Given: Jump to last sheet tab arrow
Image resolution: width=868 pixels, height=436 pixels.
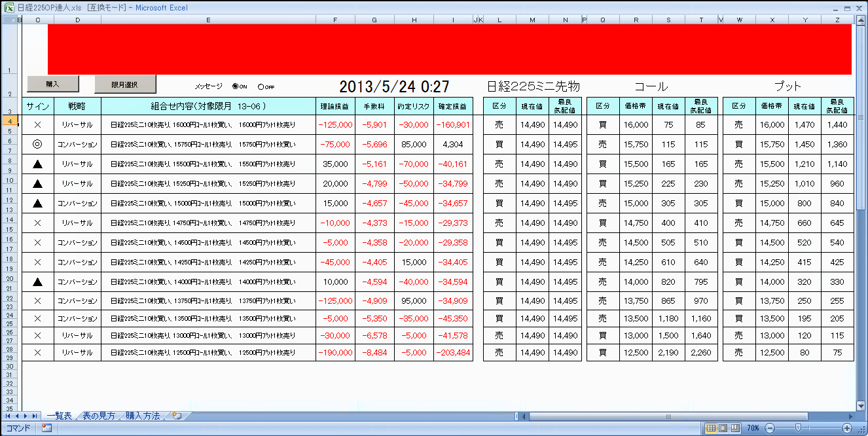Looking at the screenshot, I should 34,416.
